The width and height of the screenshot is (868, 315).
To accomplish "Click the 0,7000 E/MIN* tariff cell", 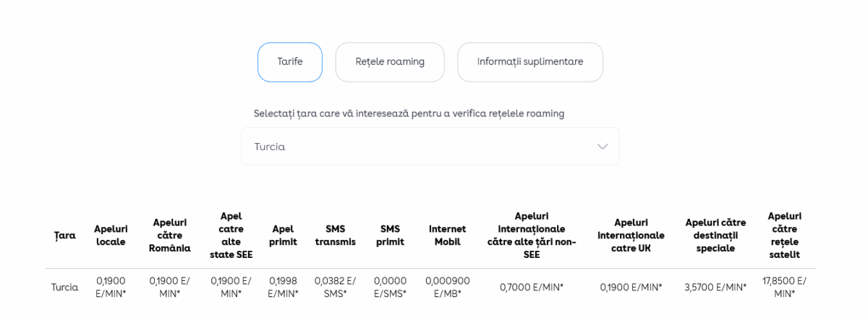I will 532,288.
